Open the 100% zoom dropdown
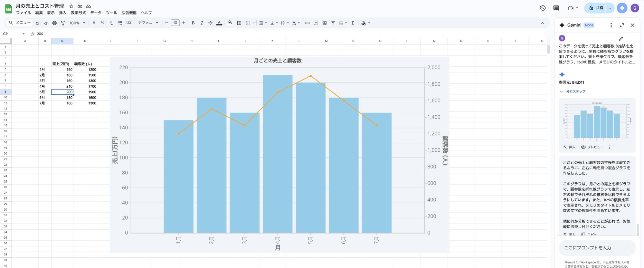The width and height of the screenshot is (644, 268). coord(77,23)
